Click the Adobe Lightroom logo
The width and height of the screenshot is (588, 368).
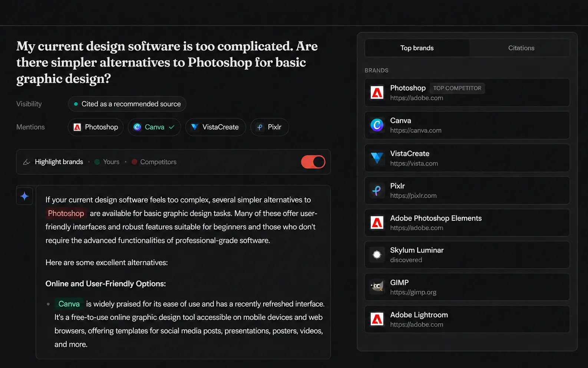coord(377,319)
